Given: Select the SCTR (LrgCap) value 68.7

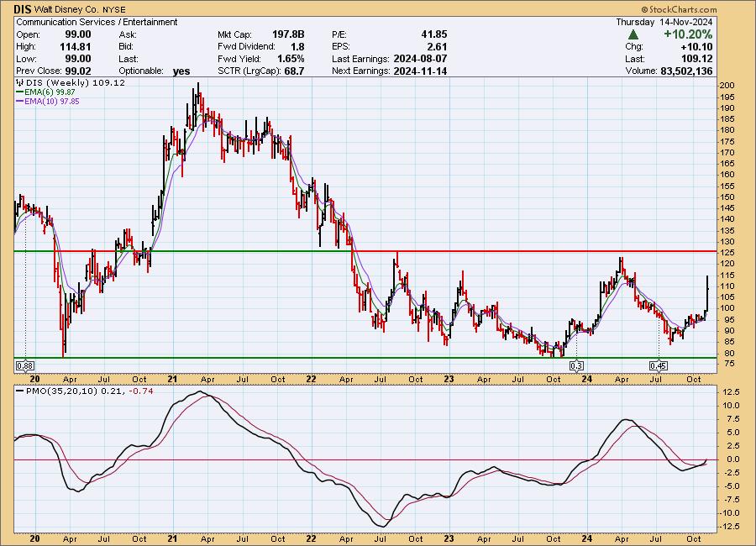Looking at the screenshot, I should click(295, 71).
